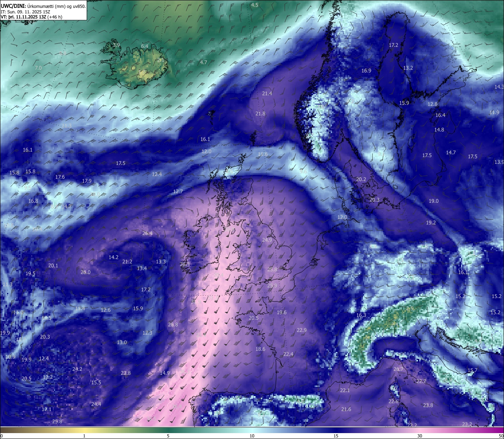Viewport: 504px width, 439px height.
Task: Click the 22.1 value in the Mediterranean
Action: pos(345,391)
